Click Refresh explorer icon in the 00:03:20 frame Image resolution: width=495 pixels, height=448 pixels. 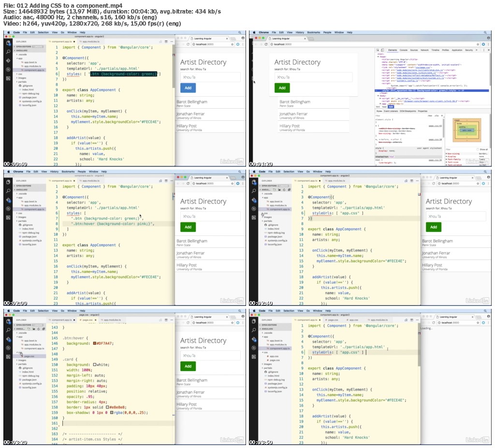point(39,329)
